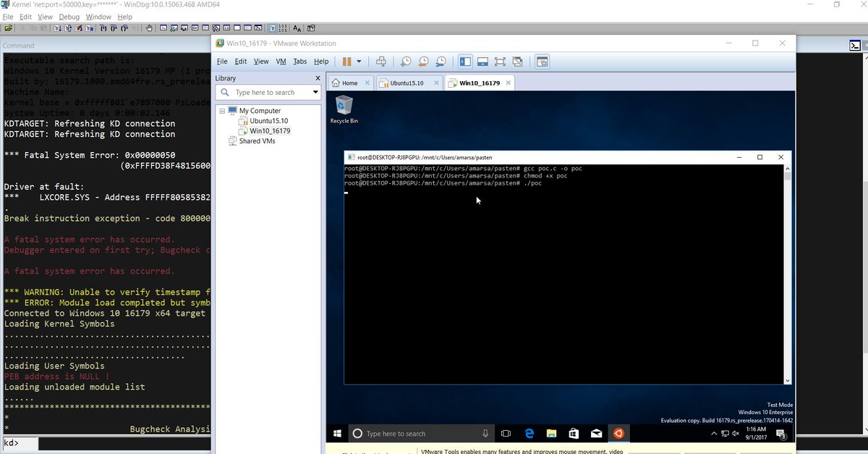Toggle VMware console view button

[x=542, y=62]
